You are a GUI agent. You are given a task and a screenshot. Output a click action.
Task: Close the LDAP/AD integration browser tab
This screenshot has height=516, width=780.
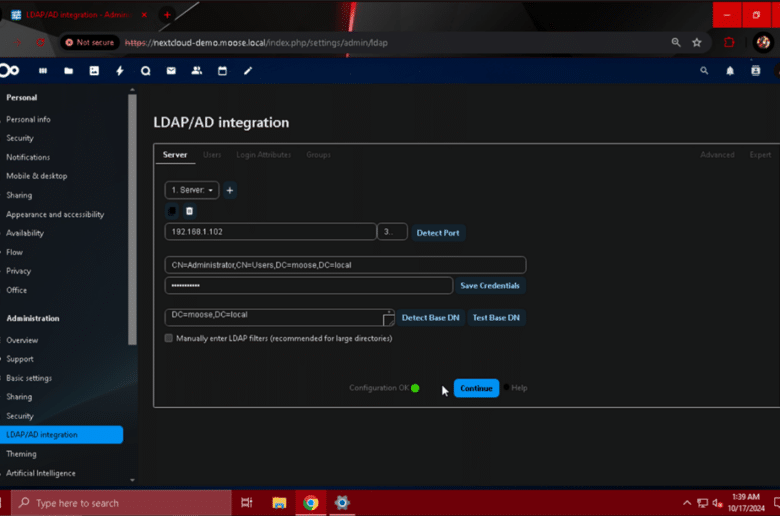click(144, 15)
